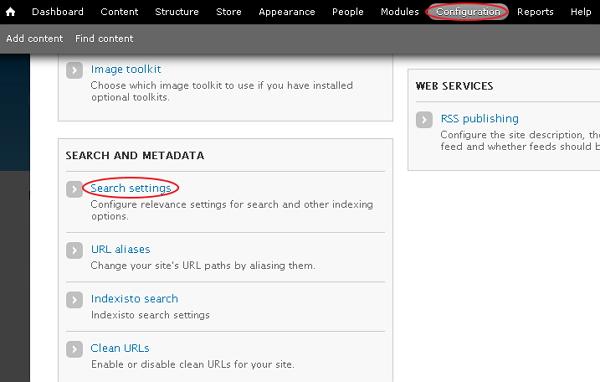The image size is (600, 382).
Task: Click text 'Change your site's URL paths by aliasing them.'
Action: (x=203, y=266)
